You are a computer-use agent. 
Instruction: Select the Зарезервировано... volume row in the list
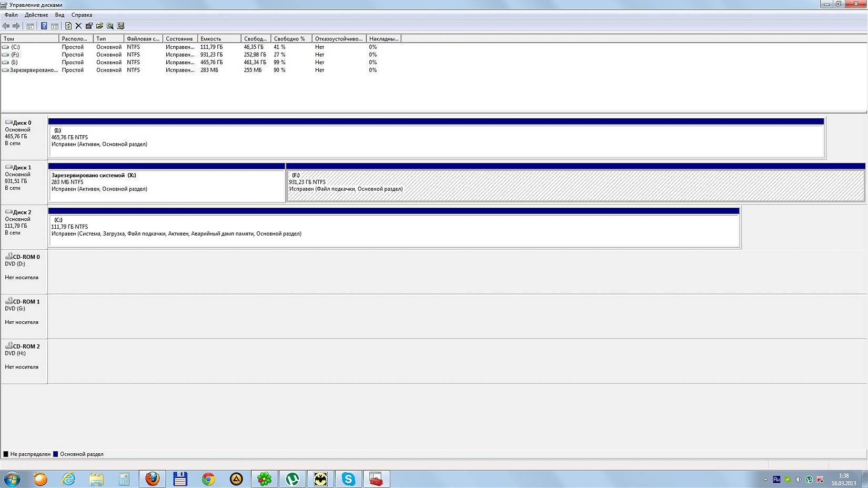click(201, 70)
